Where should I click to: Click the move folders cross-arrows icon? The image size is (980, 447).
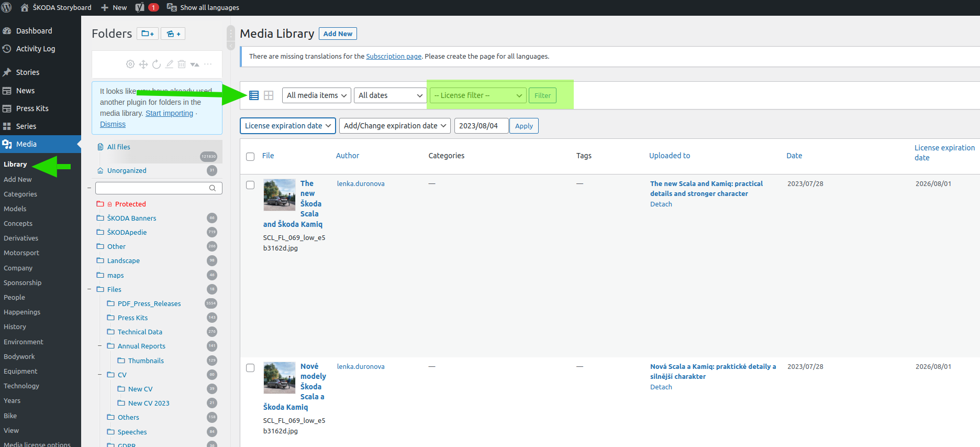[x=143, y=64]
